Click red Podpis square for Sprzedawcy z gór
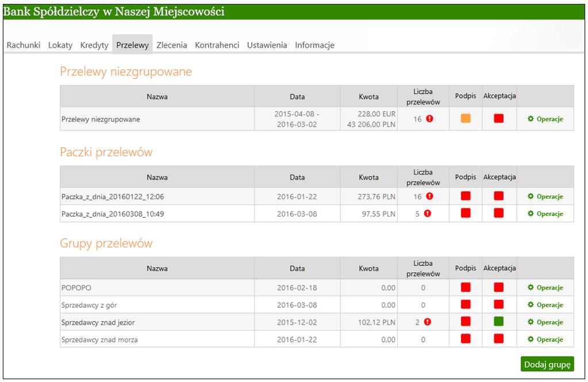588x382 pixels. click(x=466, y=304)
